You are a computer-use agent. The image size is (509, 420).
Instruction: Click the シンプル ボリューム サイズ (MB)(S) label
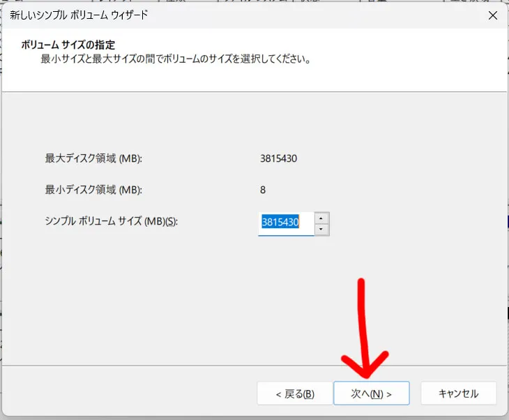[x=112, y=222]
